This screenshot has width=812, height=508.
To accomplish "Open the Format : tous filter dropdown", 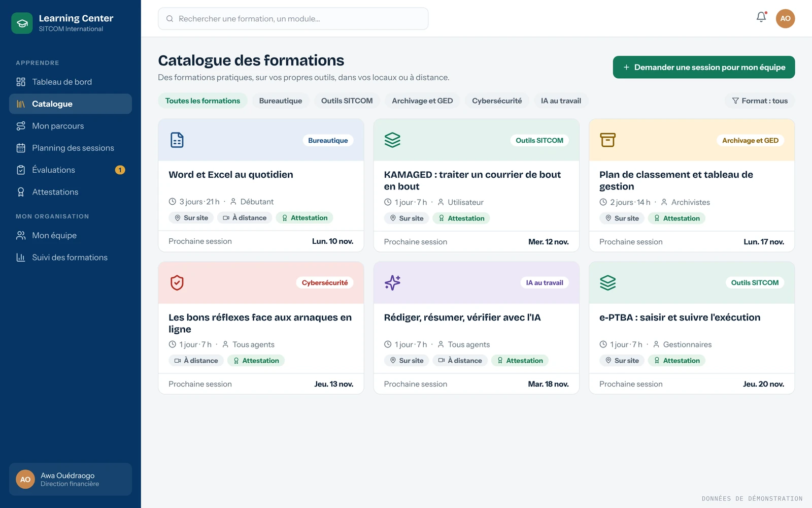I will click(759, 101).
